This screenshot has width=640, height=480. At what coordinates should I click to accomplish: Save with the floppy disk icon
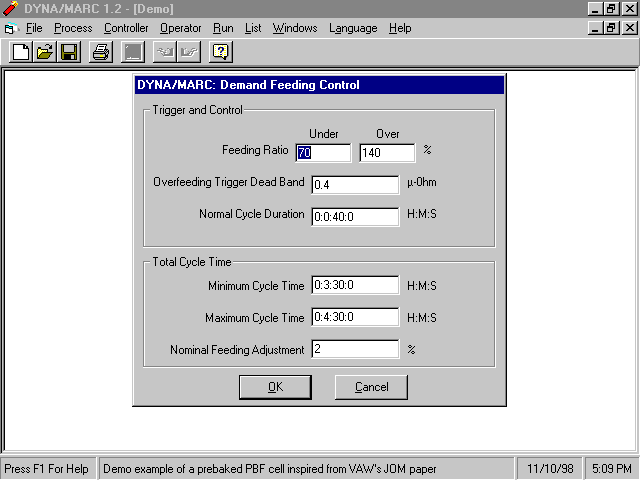[69, 52]
